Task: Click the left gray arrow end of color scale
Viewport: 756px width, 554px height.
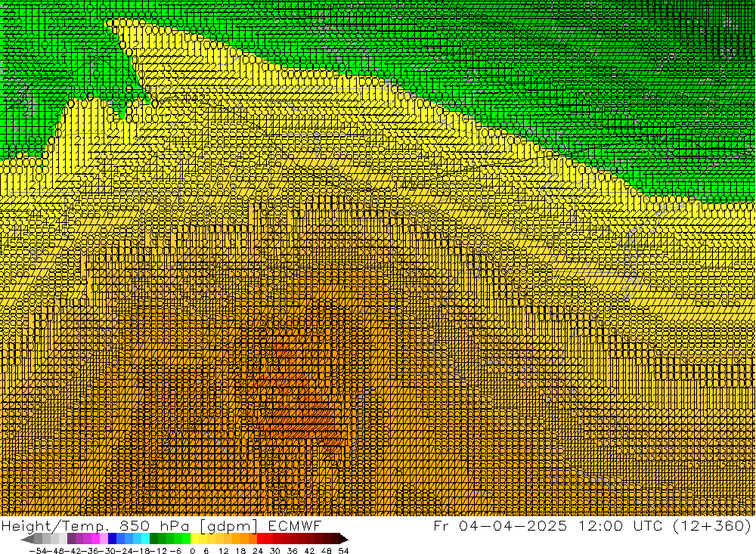Action: point(27,539)
